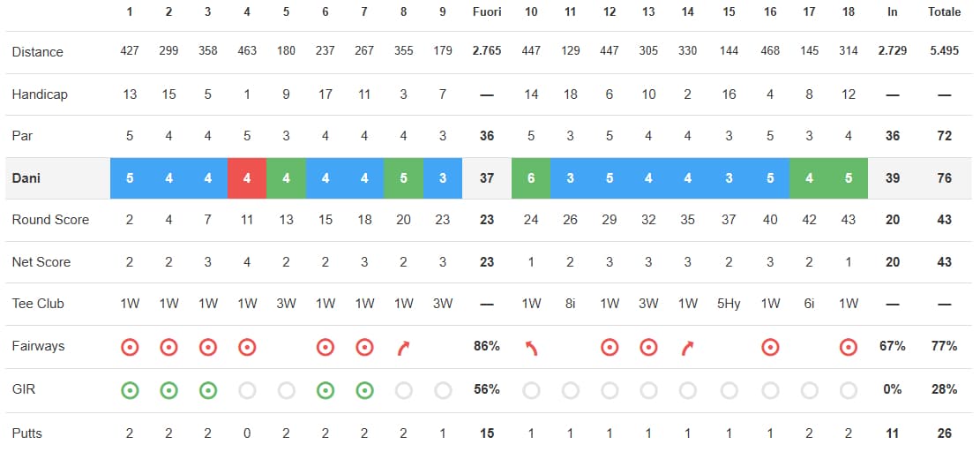Click the missed-right fairway arrow on hole 8

403,347
